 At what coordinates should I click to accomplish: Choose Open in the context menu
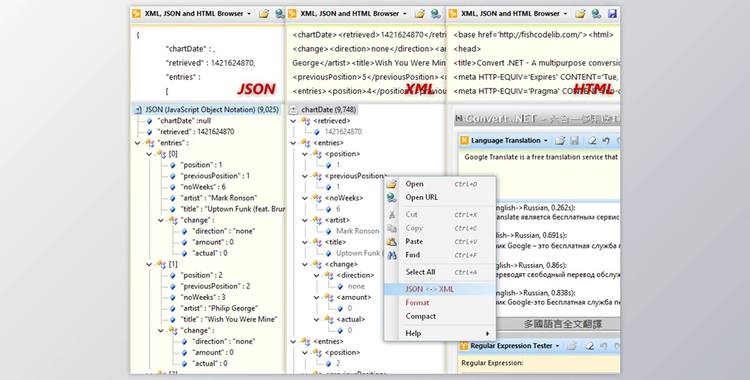[440, 184]
